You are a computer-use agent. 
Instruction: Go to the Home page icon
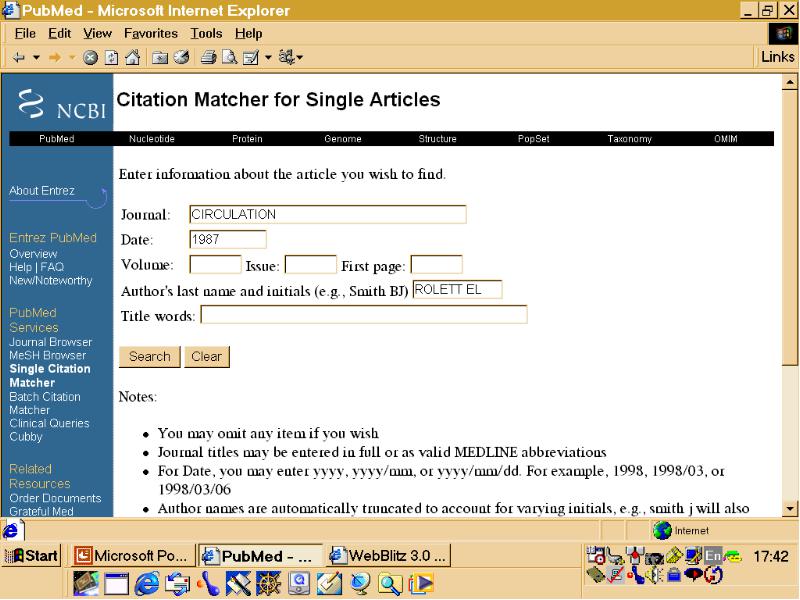coord(133,57)
